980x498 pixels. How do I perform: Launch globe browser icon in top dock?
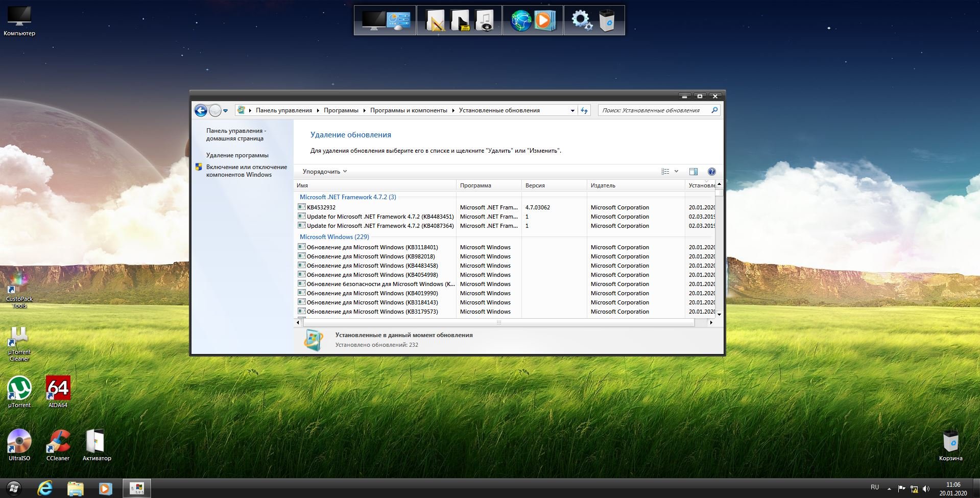coord(521,20)
